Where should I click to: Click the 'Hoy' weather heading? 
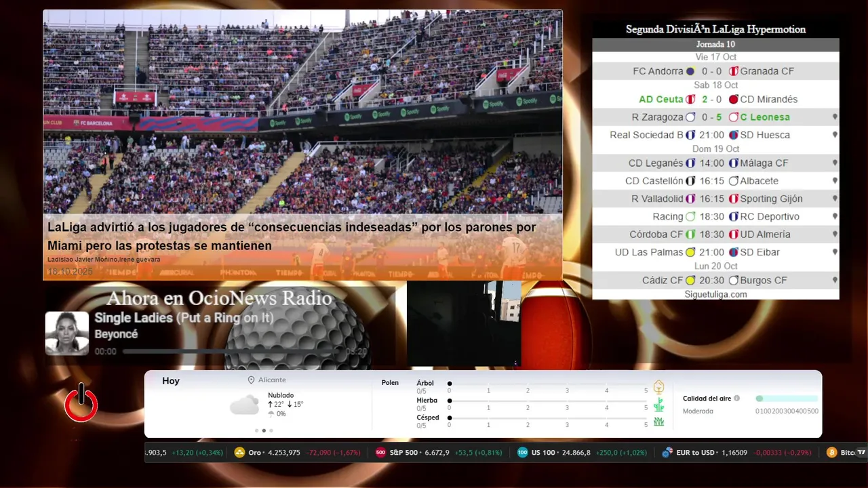tap(171, 381)
